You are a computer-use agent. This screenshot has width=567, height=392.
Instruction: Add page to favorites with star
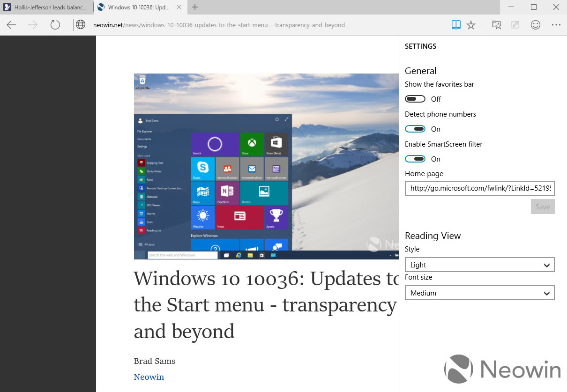(x=471, y=25)
